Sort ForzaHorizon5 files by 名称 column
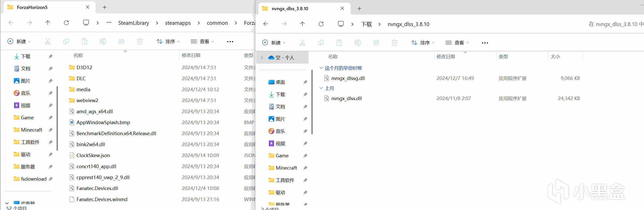The image size is (644, 210). [x=78, y=55]
